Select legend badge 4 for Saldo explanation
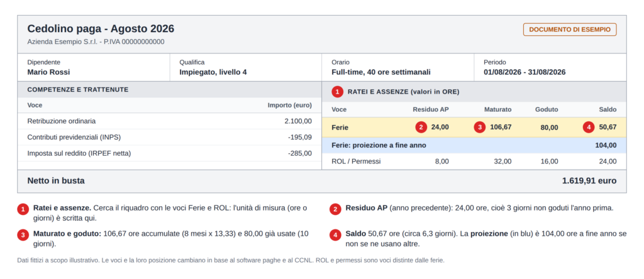This screenshot has width=644, height=279. 335,235
